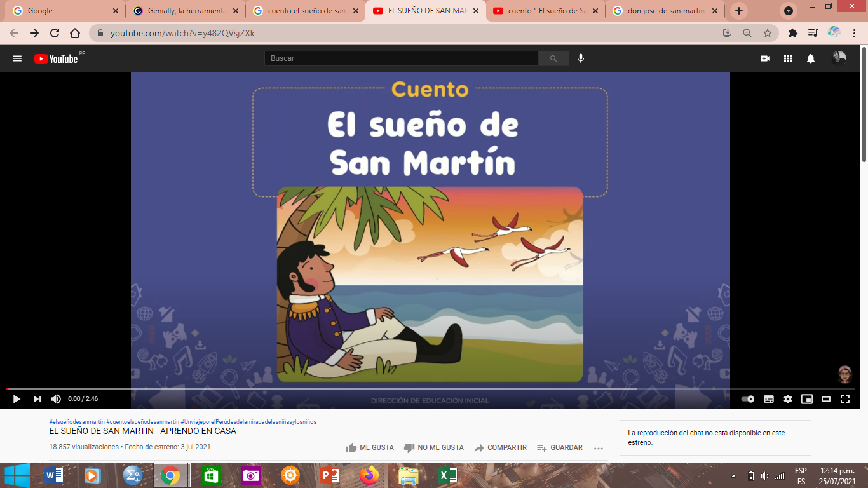The height and width of the screenshot is (488, 868).
Task: Make the video fullscreen
Action: click(x=846, y=399)
